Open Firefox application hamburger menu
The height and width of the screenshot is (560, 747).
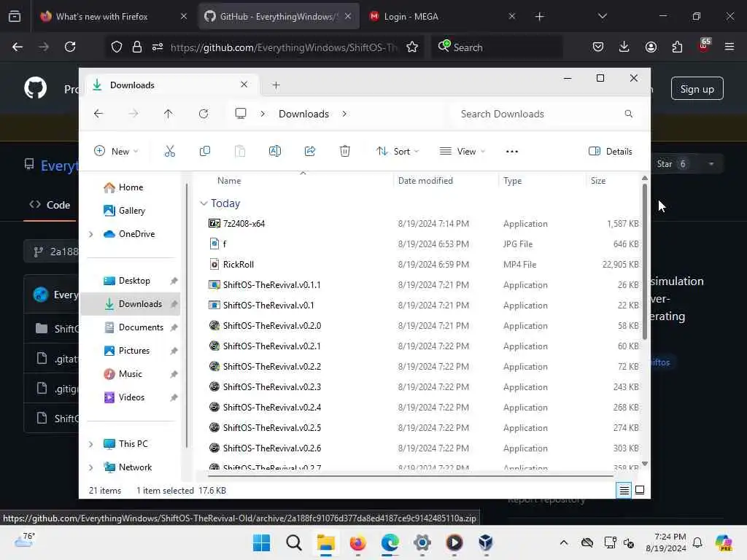(729, 47)
